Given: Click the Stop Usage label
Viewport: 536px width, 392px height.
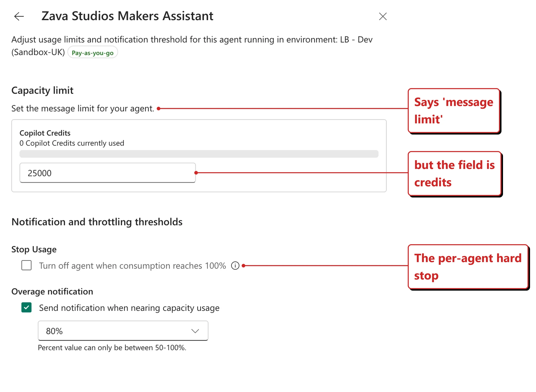Looking at the screenshot, I should tap(34, 249).
